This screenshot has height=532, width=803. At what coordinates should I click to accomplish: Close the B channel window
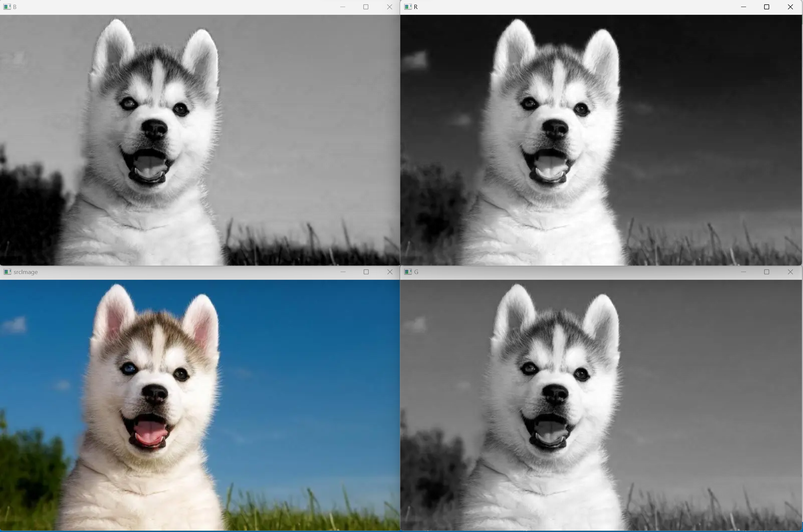pyautogui.click(x=389, y=7)
